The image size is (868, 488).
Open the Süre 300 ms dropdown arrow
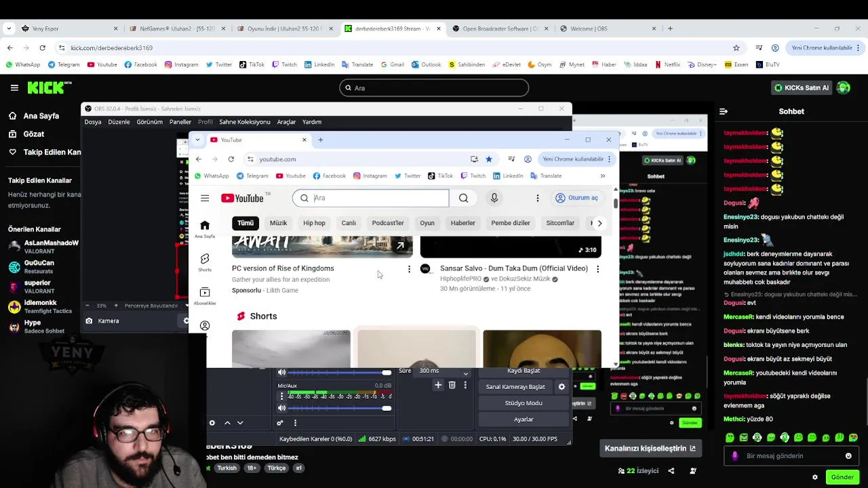coord(465,373)
